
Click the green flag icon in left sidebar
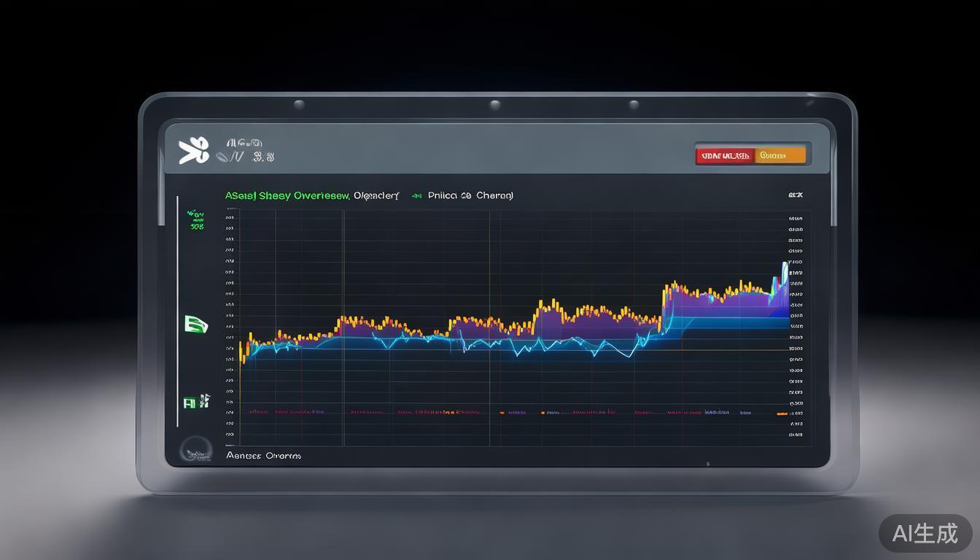196,324
